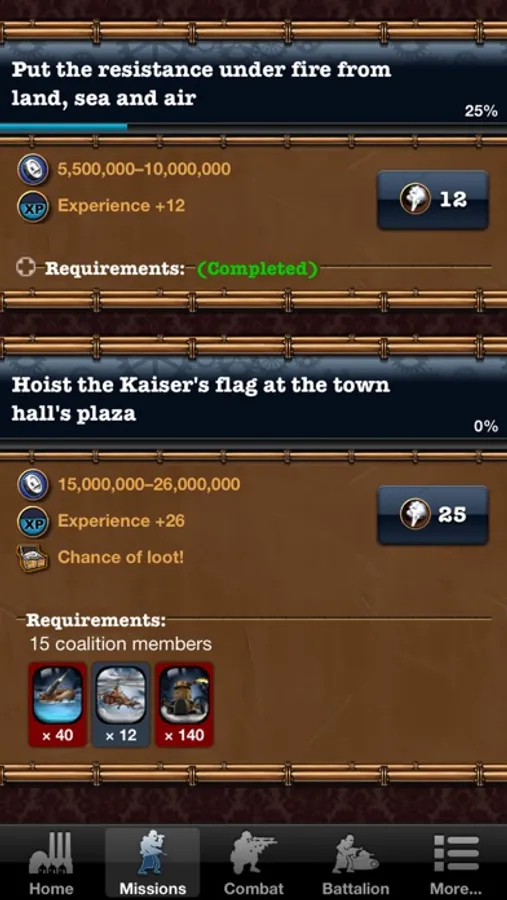The width and height of the screenshot is (507, 900).
Task: Tap the tank unit thumbnail x 140
Action: (184, 704)
